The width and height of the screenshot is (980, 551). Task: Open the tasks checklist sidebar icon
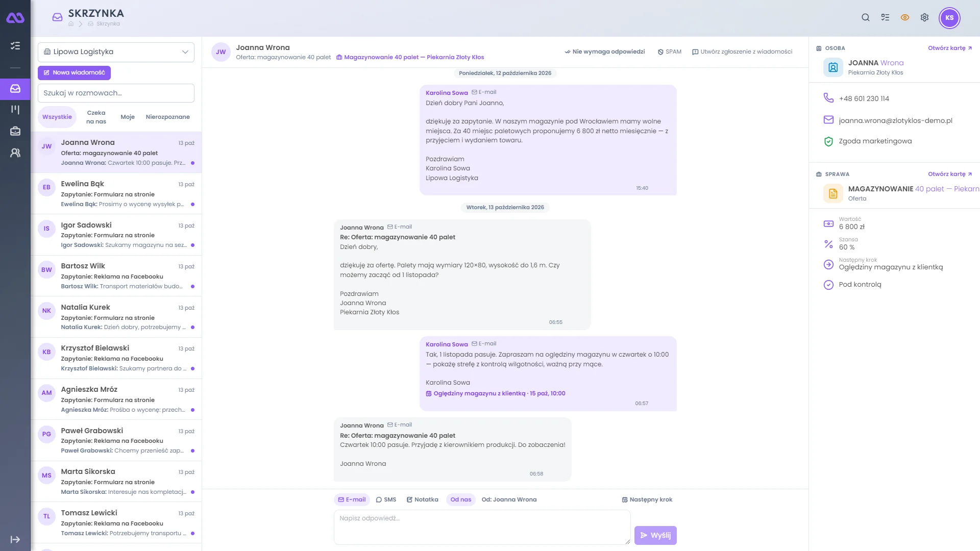tap(15, 46)
